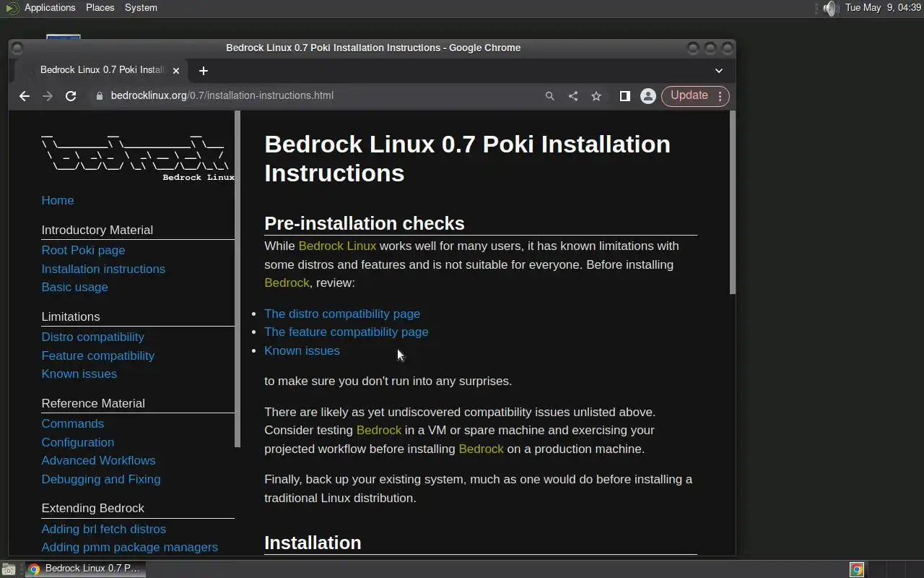The height and width of the screenshot is (578, 924).
Task: Click the Extending Bedrock sidebar heading
Action: (92, 509)
